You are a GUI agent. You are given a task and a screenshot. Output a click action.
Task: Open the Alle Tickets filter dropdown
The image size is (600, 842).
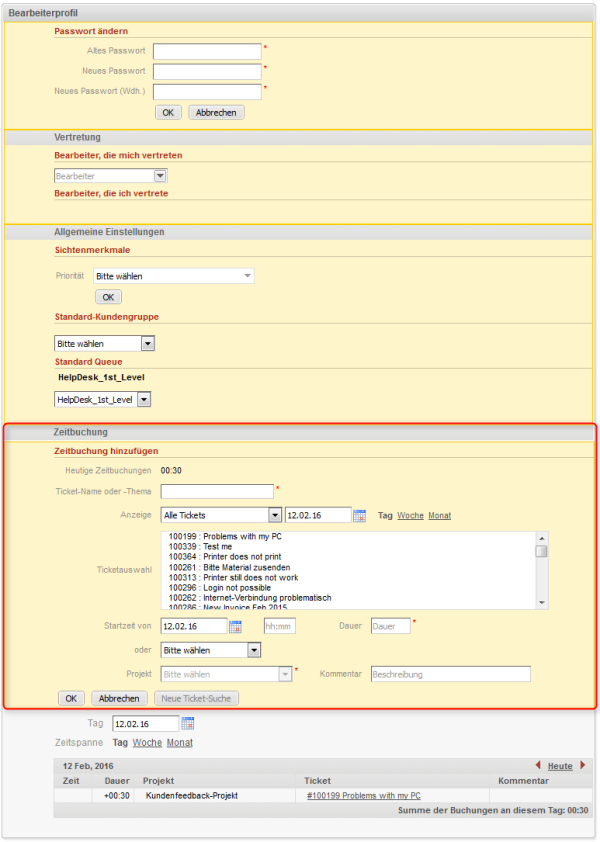tap(274, 515)
